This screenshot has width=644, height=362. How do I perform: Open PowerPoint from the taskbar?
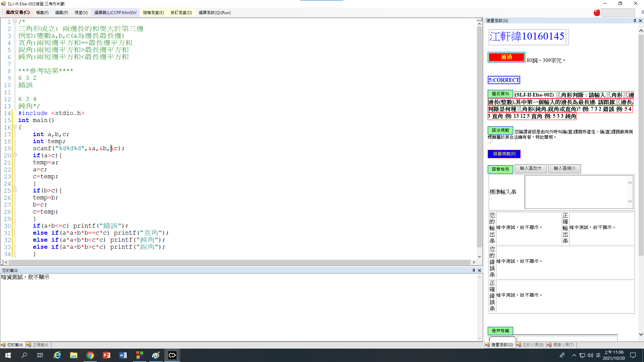click(107, 355)
